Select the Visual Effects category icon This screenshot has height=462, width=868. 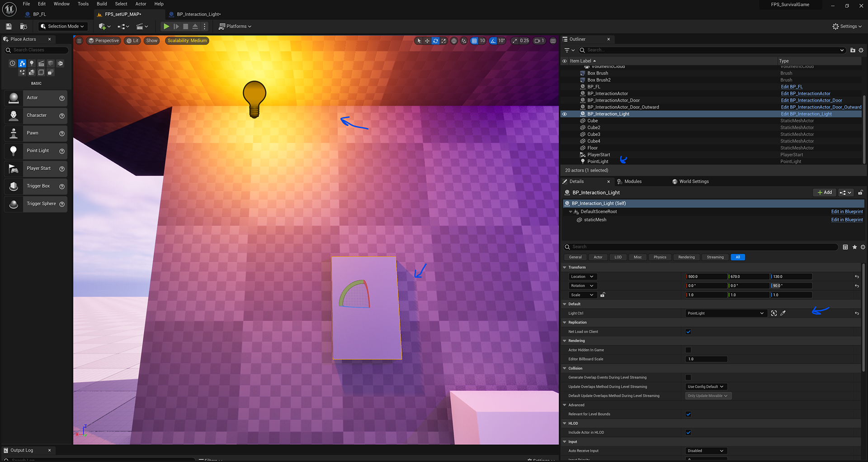pyautogui.click(x=22, y=72)
